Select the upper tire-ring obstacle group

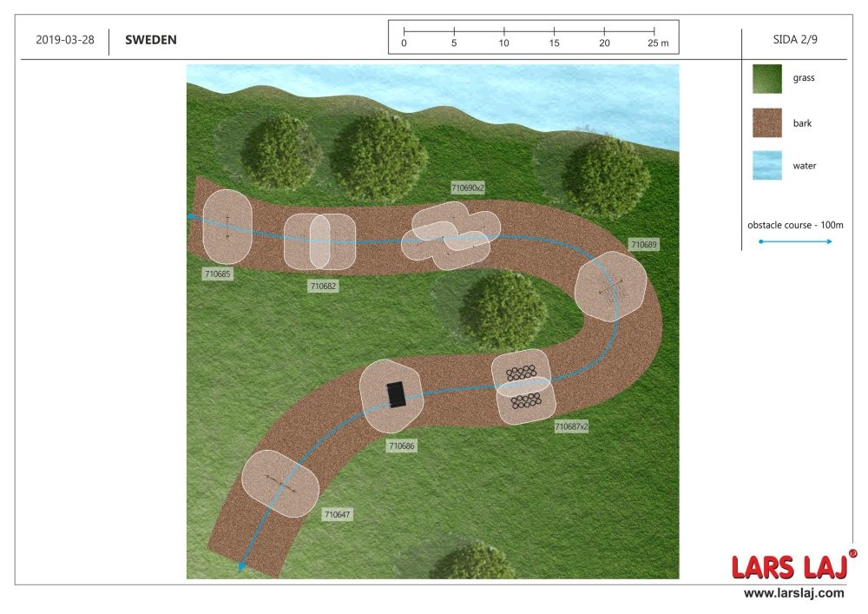click(523, 373)
